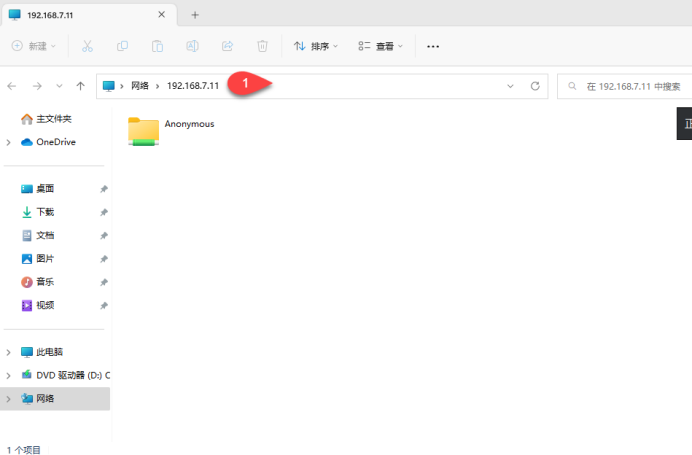Open the 排序 (Sort) dropdown menu
The width and height of the screenshot is (692, 455).
pyautogui.click(x=316, y=46)
